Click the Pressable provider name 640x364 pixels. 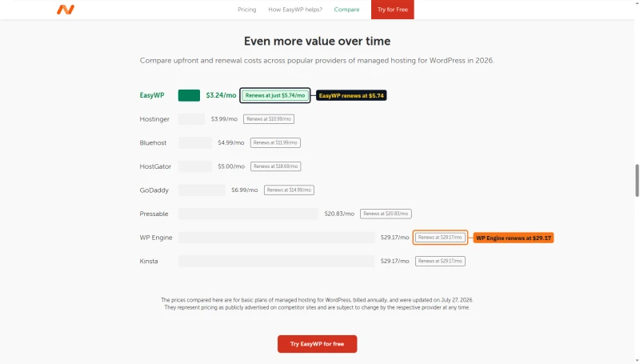154,214
